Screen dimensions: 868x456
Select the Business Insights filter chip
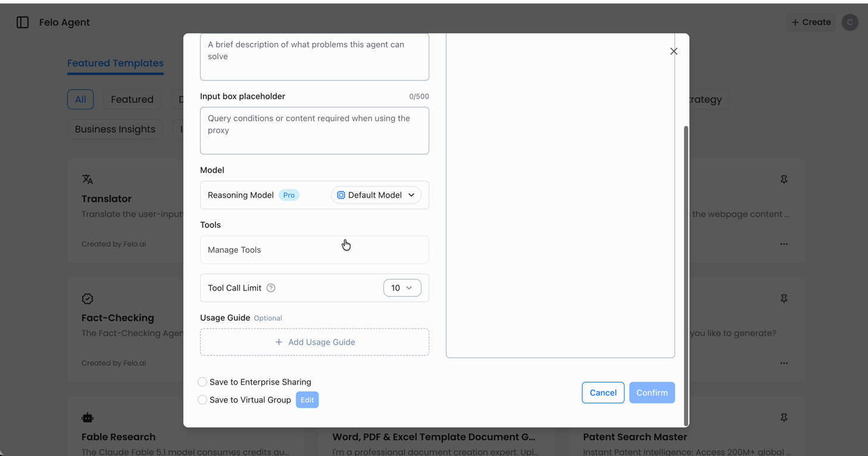coord(115,129)
